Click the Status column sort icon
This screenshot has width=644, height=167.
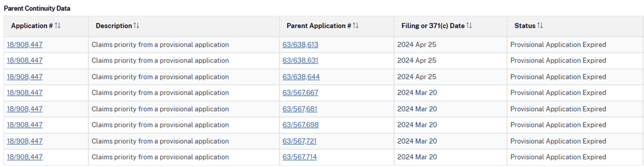tap(540, 25)
